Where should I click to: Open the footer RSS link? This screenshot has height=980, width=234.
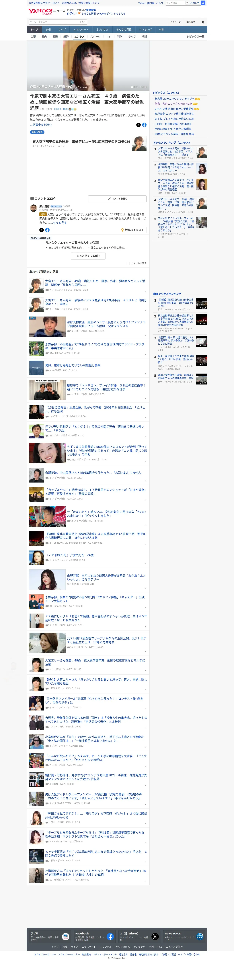point(160,946)
